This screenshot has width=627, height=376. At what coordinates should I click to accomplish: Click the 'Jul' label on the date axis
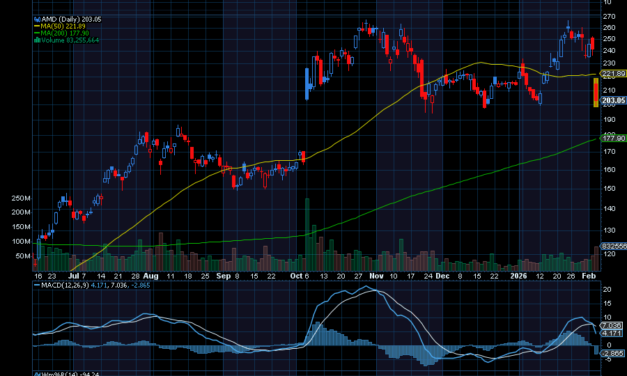coord(73,276)
